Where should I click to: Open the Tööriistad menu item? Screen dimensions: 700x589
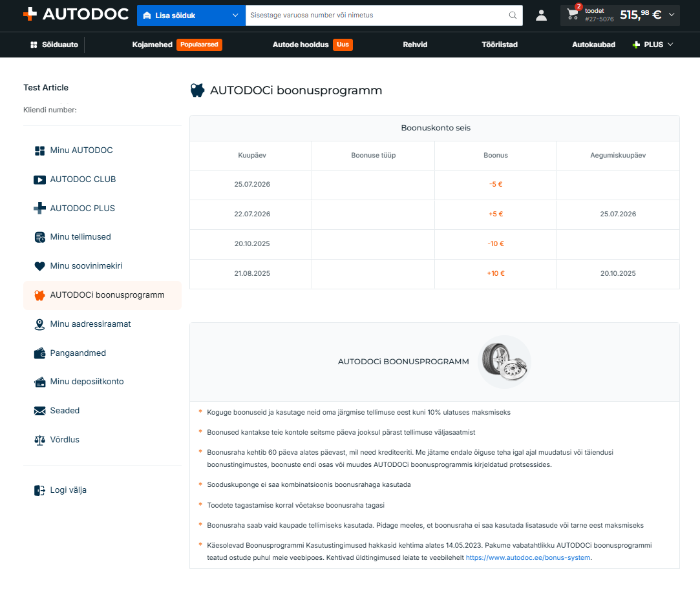[500, 45]
